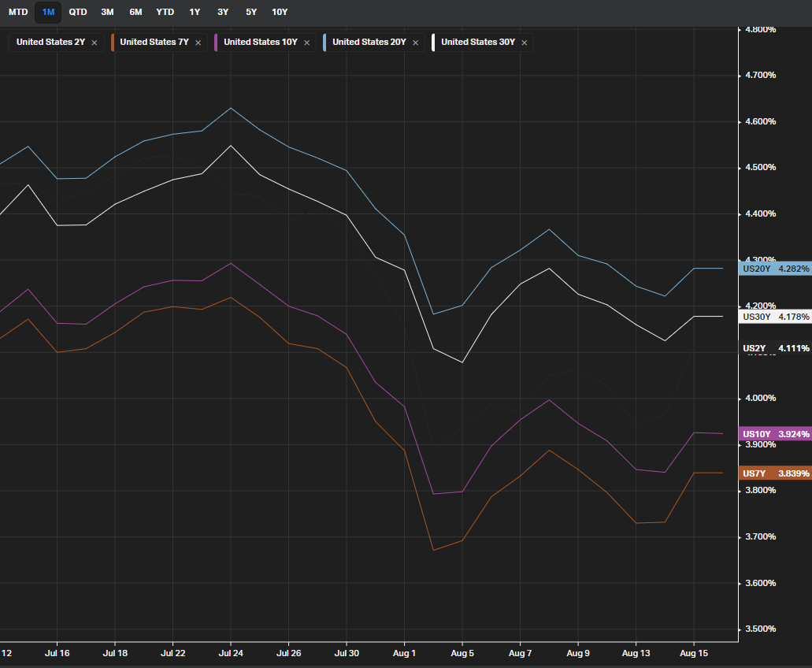Image resolution: width=812 pixels, height=668 pixels.
Task: Select the MTD time range
Action: [18, 12]
